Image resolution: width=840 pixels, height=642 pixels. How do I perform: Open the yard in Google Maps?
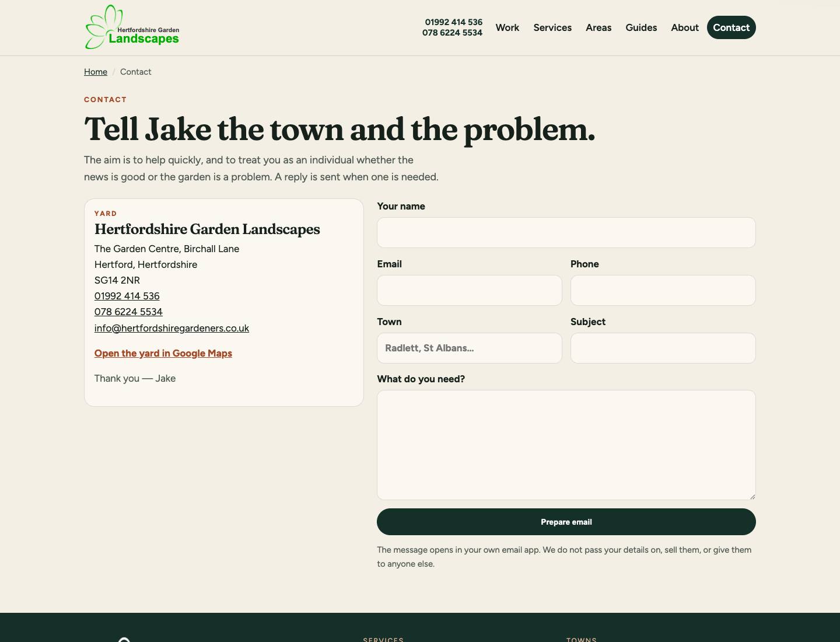[x=163, y=353]
